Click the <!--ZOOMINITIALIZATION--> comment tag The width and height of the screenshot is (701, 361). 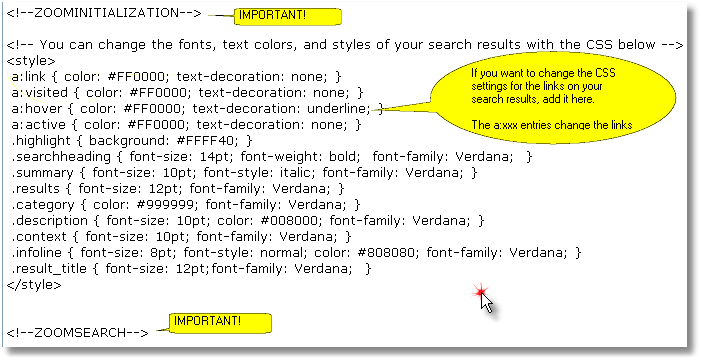pyautogui.click(x=104, y=13)
